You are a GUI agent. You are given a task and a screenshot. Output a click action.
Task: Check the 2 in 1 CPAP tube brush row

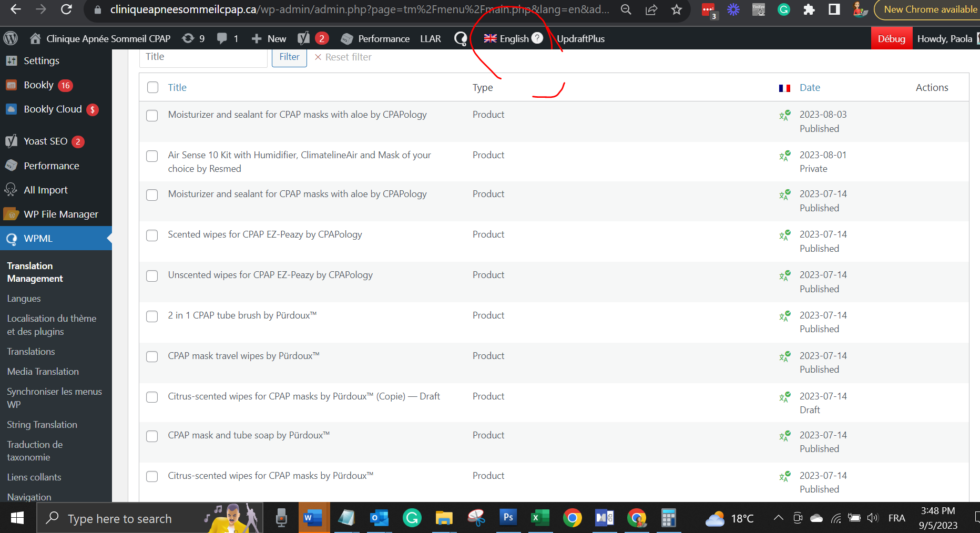pyautogui.click(x=152, y=316)
